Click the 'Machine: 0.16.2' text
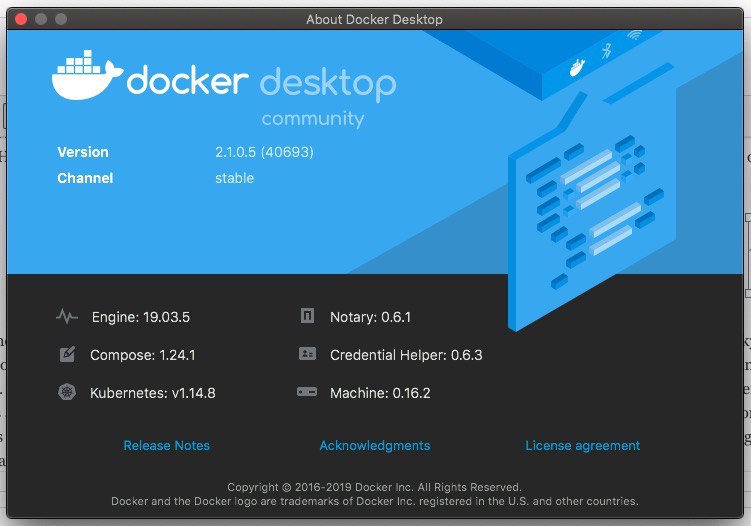 coord(380,393)
